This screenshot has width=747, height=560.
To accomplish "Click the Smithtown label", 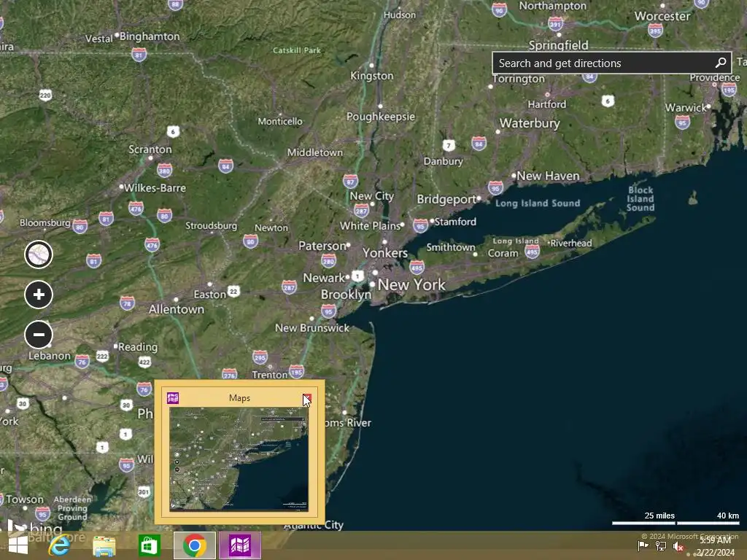I will [x=451, y=247].
